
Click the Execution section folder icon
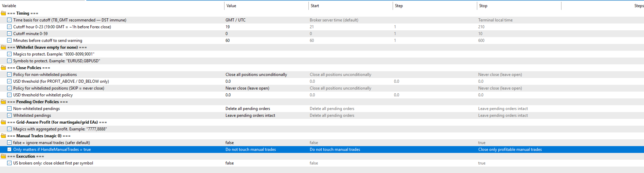[3, 156]
